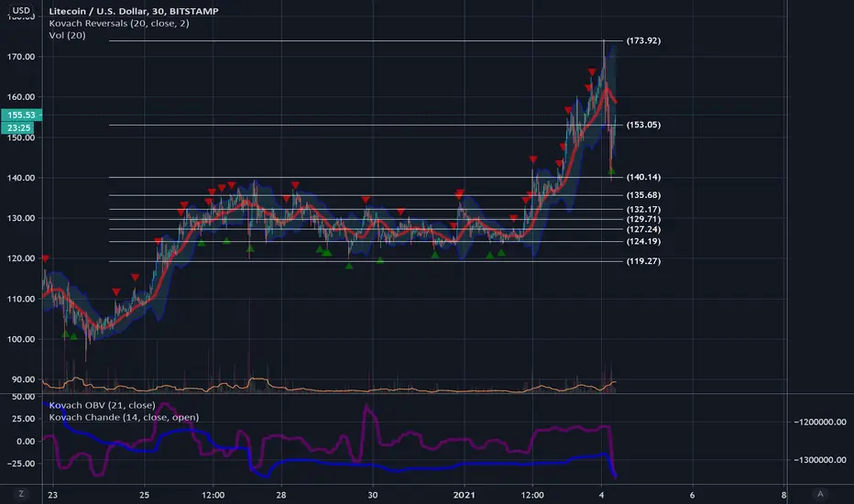Click the (119.27) price level label
Screen dimensions: 854x504
coord(643,261)
